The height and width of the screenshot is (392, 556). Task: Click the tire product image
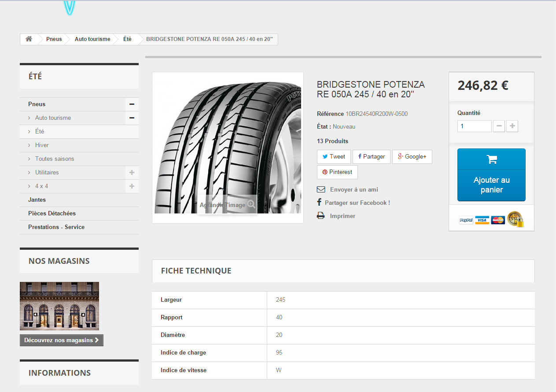[228, 148]
